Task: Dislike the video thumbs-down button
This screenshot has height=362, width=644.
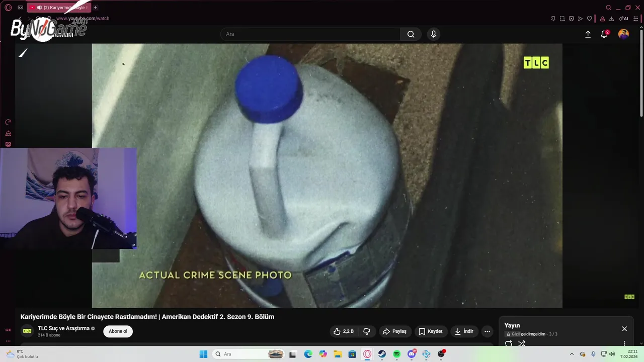Action: point(367,331)
